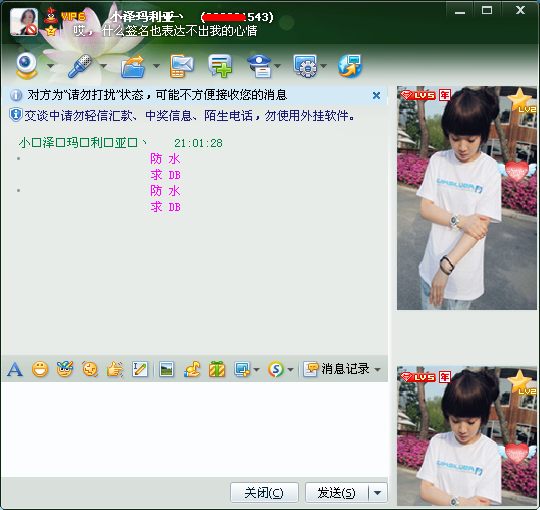Expand the search options dropdown arrow

coord(290,370)
